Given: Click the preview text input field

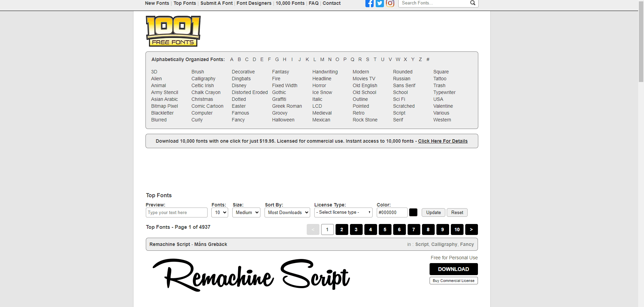Looking at the screenshot, I should coord(177,213).
